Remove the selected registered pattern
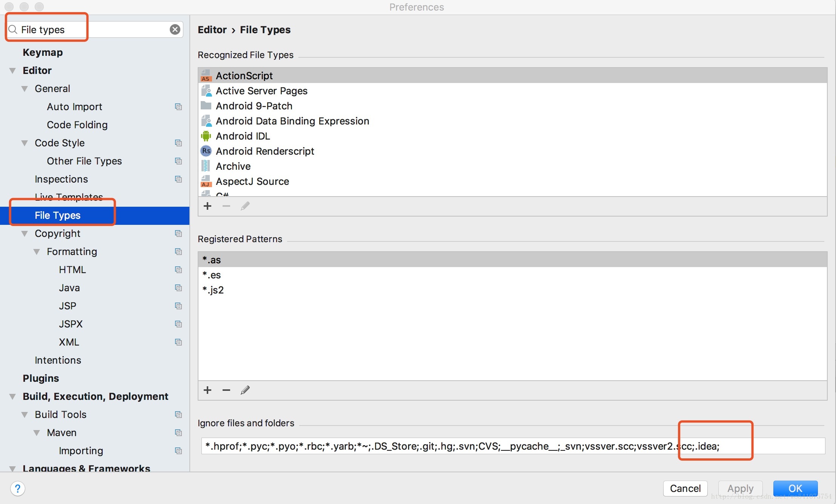This screenshot has height=504, width=836. click(x=226, y=390)
